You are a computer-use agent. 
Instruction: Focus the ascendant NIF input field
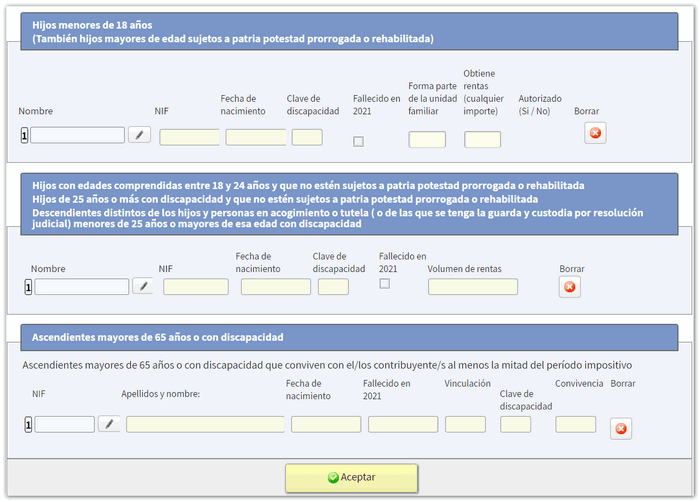tap(65, 424)
